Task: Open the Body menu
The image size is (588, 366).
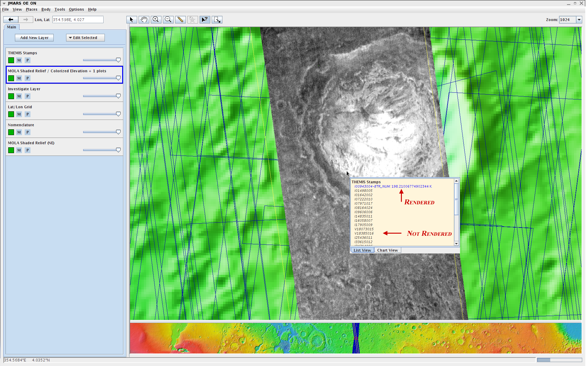Action: (x=46, y=9)
